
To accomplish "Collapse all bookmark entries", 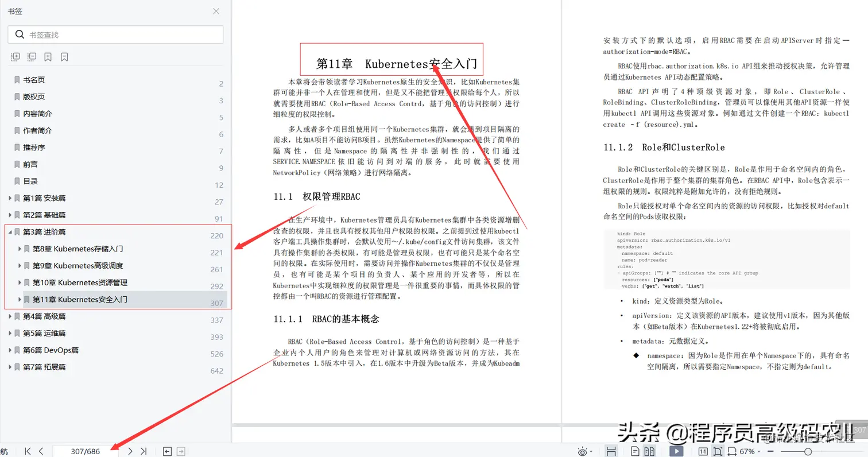I will [32, 56].
